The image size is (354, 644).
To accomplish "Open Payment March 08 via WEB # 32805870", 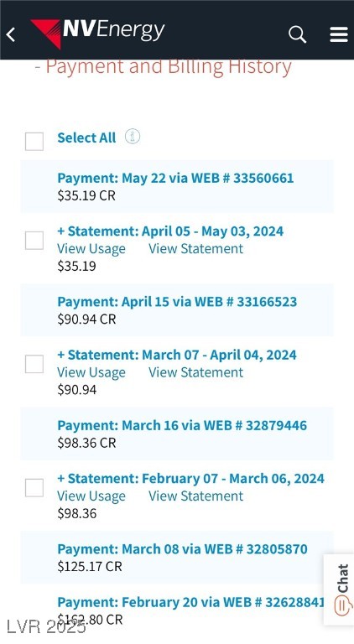I will point(182,549).
